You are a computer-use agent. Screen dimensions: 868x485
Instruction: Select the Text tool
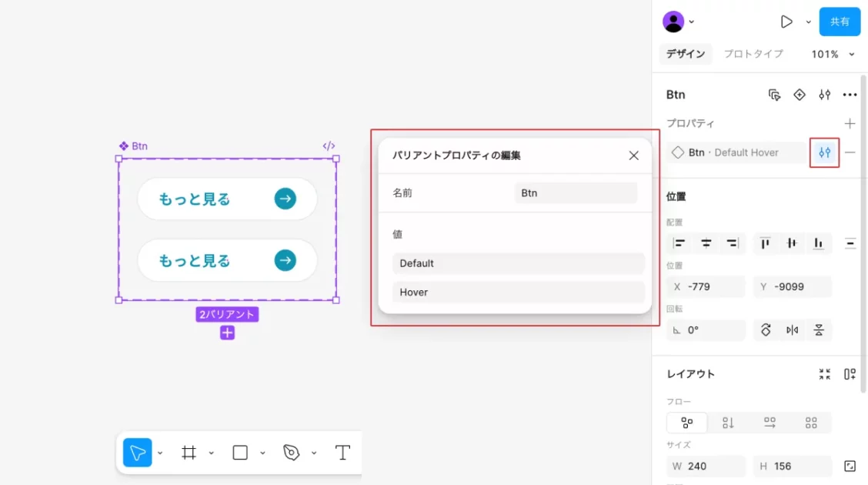tap(342, 453)
